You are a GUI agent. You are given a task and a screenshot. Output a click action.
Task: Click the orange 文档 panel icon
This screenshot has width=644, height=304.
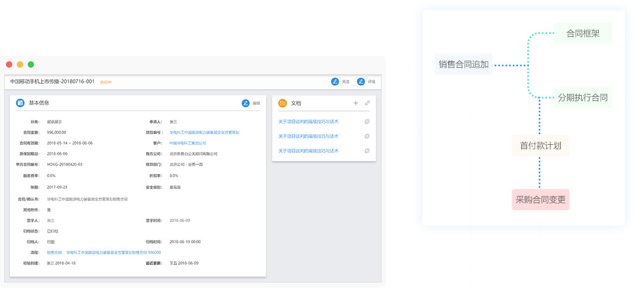pyautogui.click(x=283, y=103)
